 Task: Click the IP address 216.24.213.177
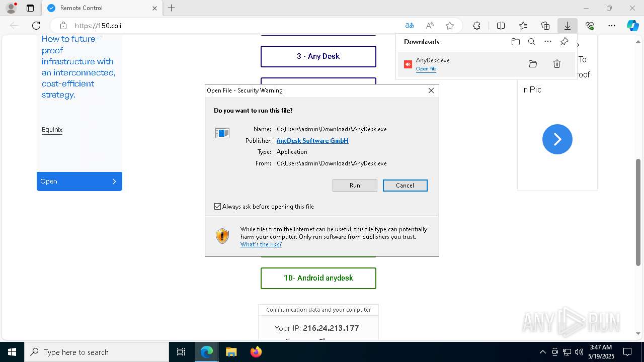[x=331, y=328]
